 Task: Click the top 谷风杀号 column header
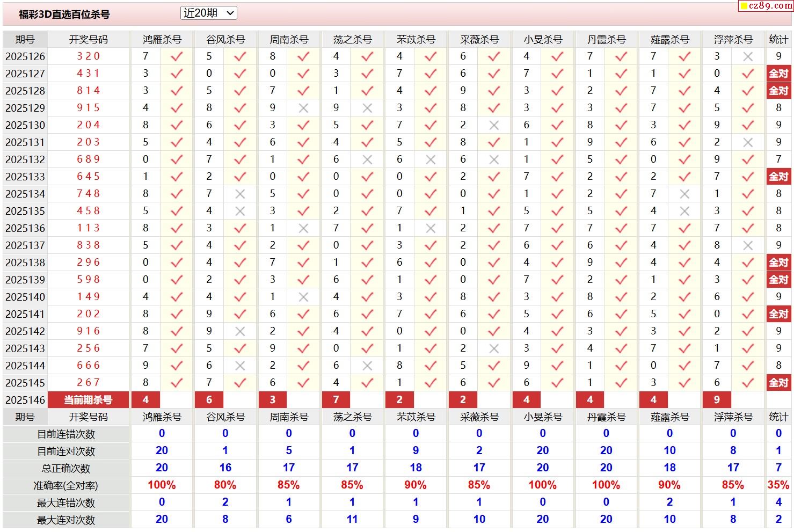pos(225,40)
